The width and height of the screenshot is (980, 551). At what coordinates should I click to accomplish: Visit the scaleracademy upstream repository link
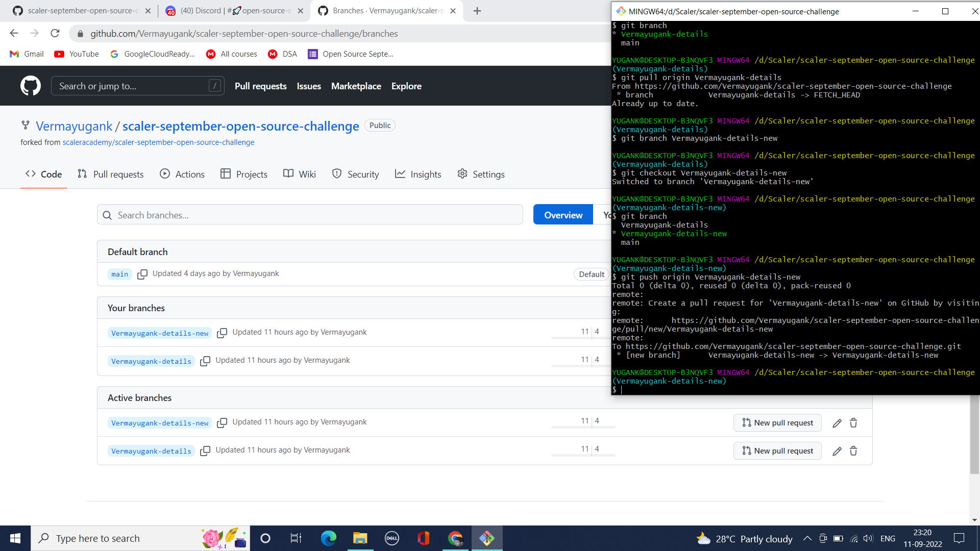(x=158, y=142)
